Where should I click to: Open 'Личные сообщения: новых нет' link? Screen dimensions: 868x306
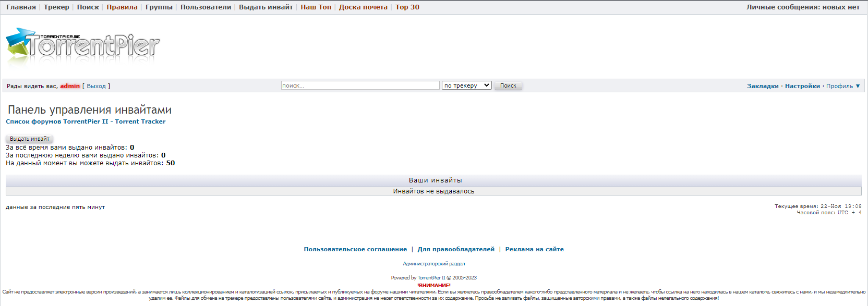(803, 7)
